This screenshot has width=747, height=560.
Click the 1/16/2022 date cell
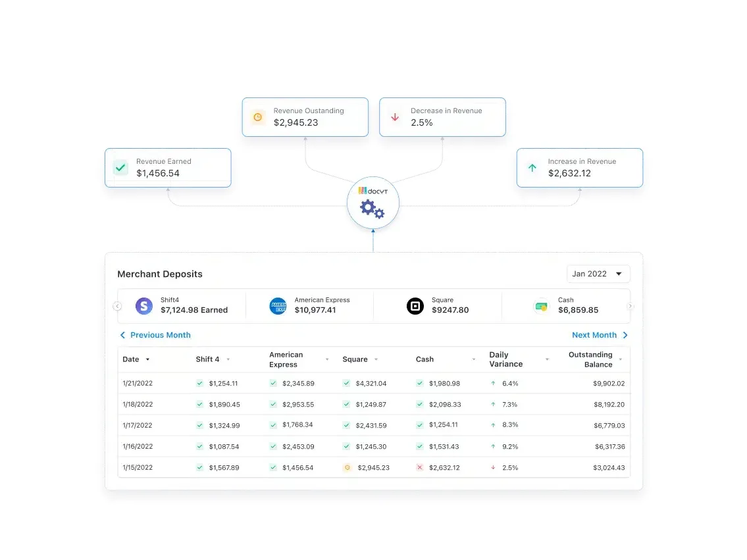[138, 447]
